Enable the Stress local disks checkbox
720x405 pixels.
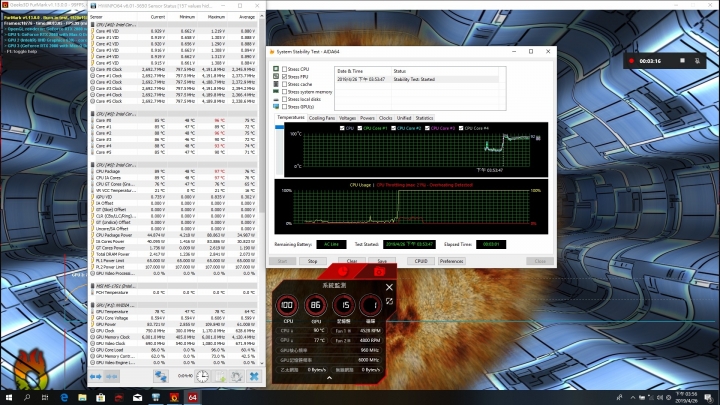[284, 99]
